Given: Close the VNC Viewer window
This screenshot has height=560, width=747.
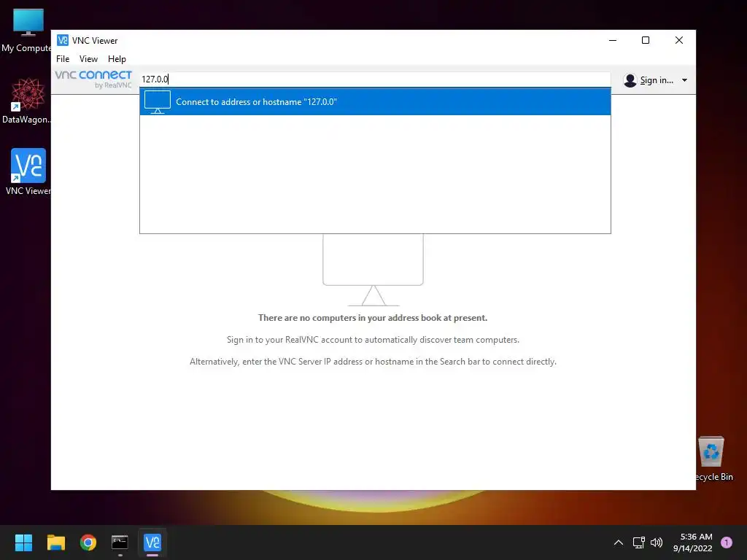Looking at the screenshot, I should tap(679, 41).
